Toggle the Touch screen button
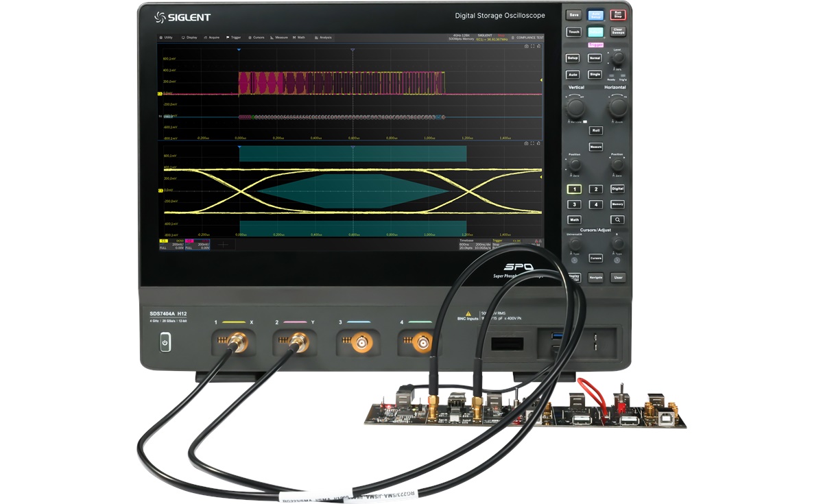The height and width of the screenshot is (504, 823). point(574,32)
